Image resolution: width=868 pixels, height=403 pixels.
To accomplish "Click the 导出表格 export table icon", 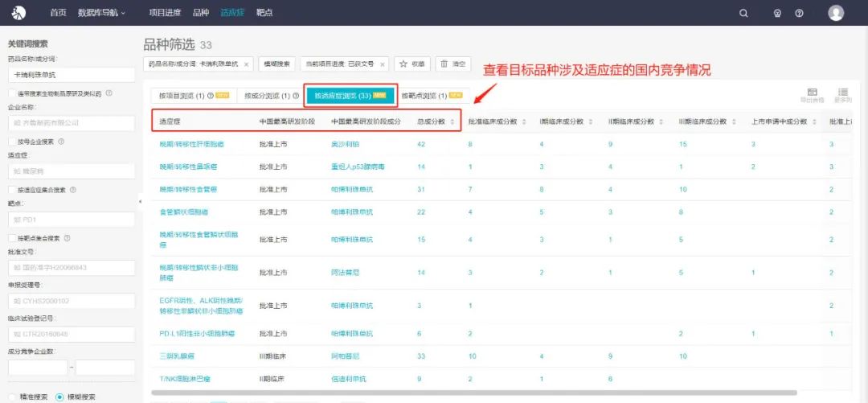I will point(812,95).
